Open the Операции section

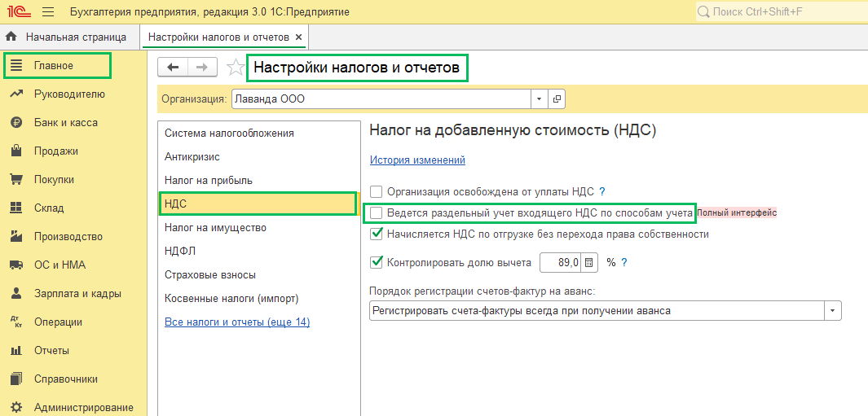[73, 322]
